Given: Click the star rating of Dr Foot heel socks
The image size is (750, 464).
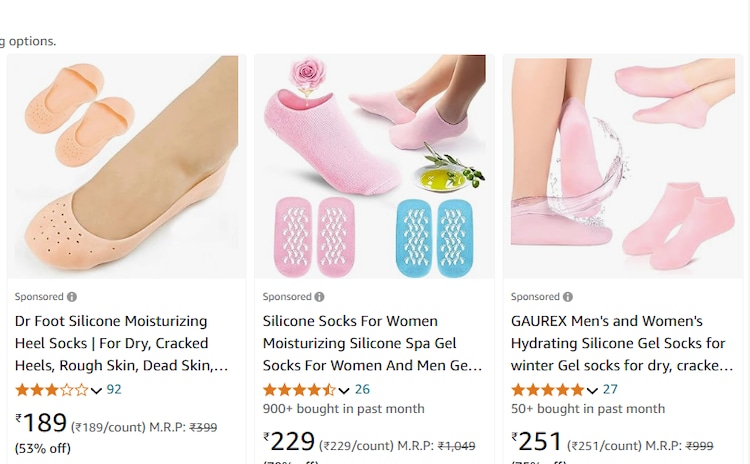Looking at the screenshot, I should (x=51, y=390).
